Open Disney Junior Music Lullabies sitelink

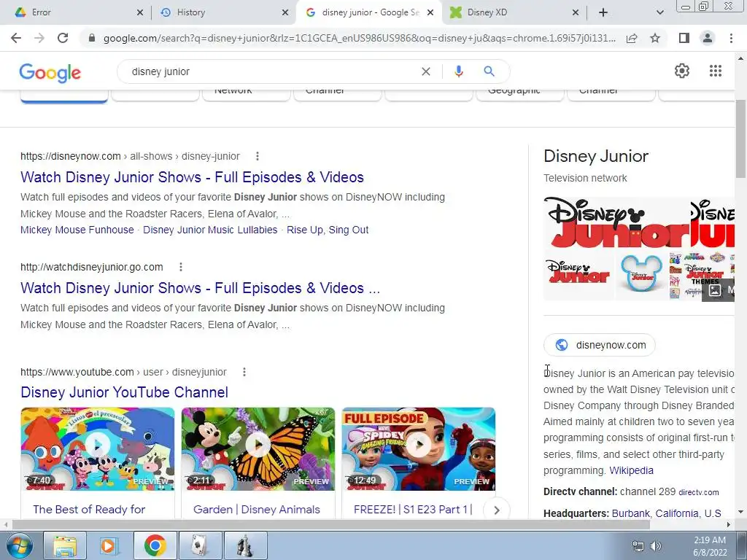(x=210, y=230)
